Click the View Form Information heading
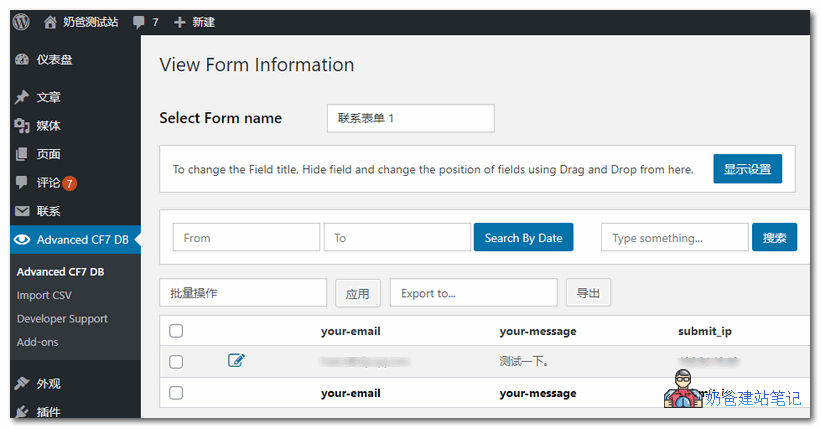821x429 pixels. pos(257,65)
